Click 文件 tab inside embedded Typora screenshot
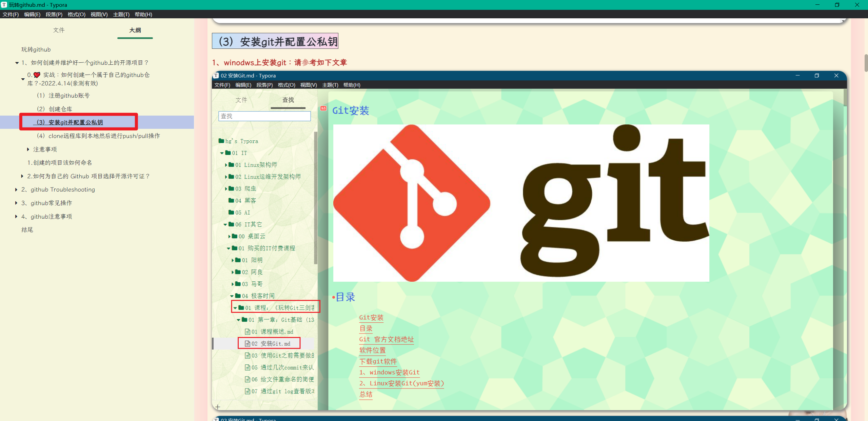 (x=241, y=100)
